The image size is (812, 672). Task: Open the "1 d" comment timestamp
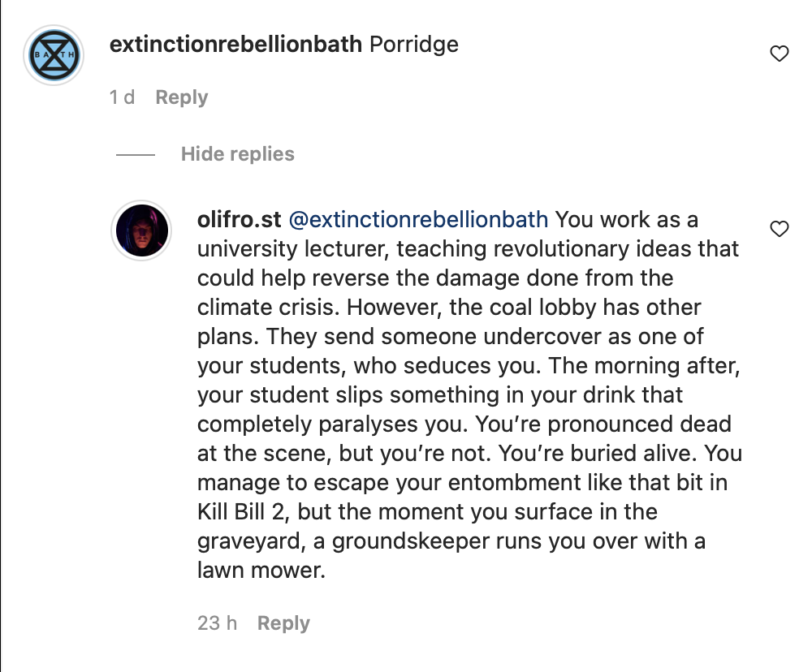(x=122, y=97)
